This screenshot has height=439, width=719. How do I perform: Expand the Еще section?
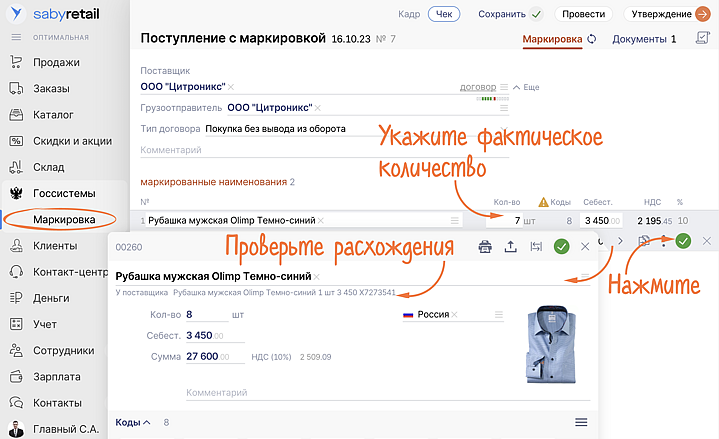pos(525,87)
